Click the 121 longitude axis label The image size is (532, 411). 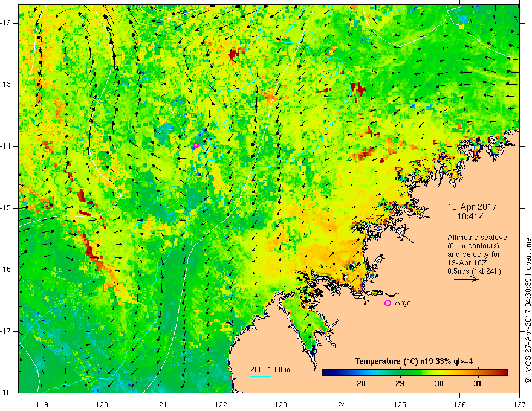(161, 404)
